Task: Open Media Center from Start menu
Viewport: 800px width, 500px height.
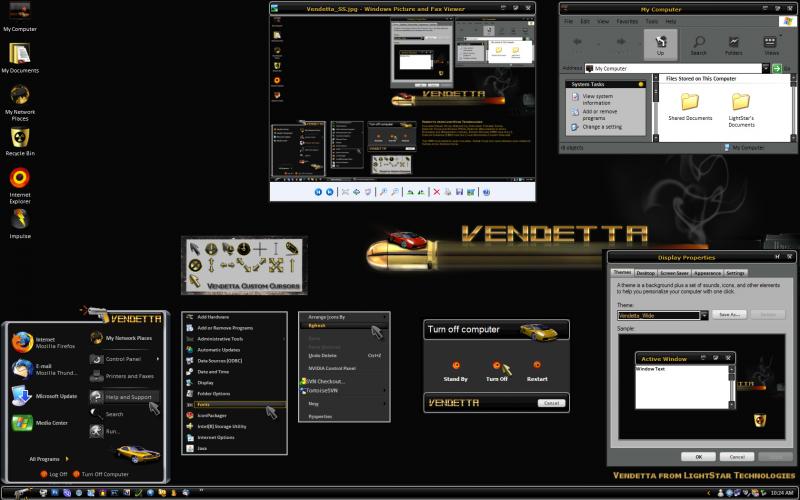Action: [x=40, y=422]
